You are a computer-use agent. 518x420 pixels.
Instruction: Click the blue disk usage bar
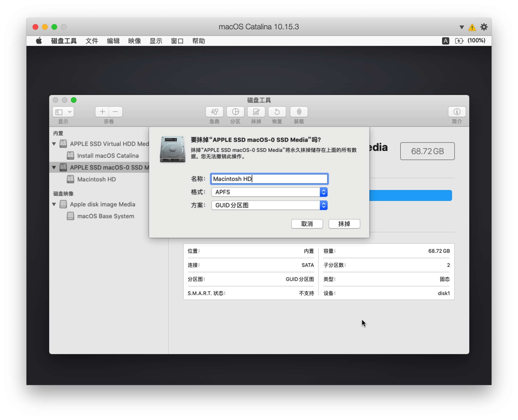click(411, 196)
